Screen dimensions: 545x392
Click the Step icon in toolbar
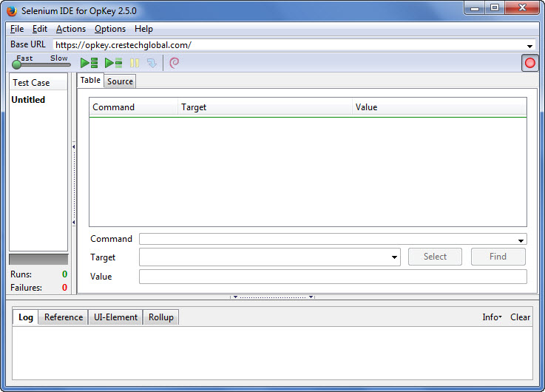(x=152, y=63)
